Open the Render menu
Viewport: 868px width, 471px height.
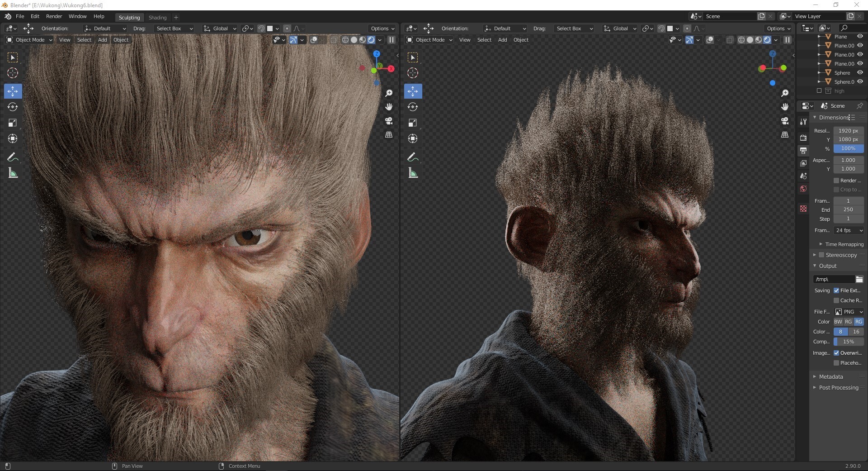54,16
